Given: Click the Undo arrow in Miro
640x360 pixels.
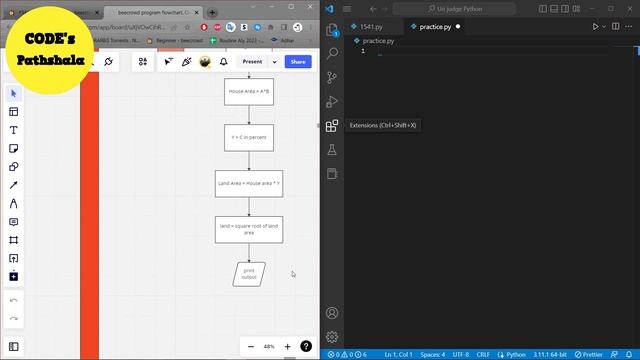Looking at the screenshot, I should pos(13,300).
